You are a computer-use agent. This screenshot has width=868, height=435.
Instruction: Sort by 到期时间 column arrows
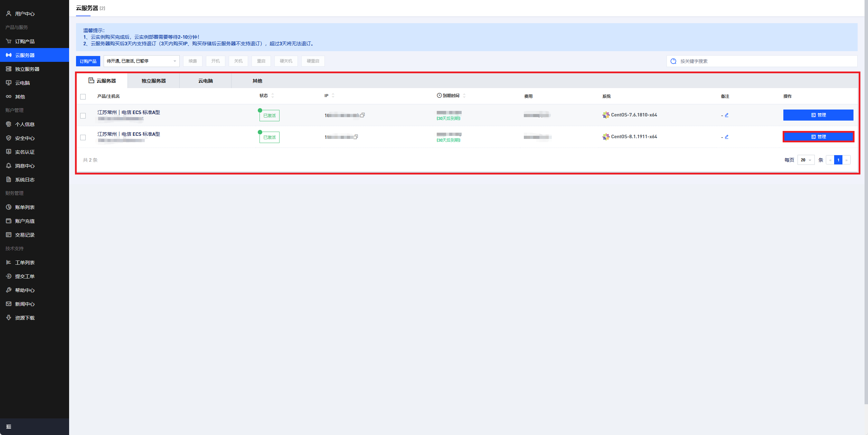click(464, 96)
